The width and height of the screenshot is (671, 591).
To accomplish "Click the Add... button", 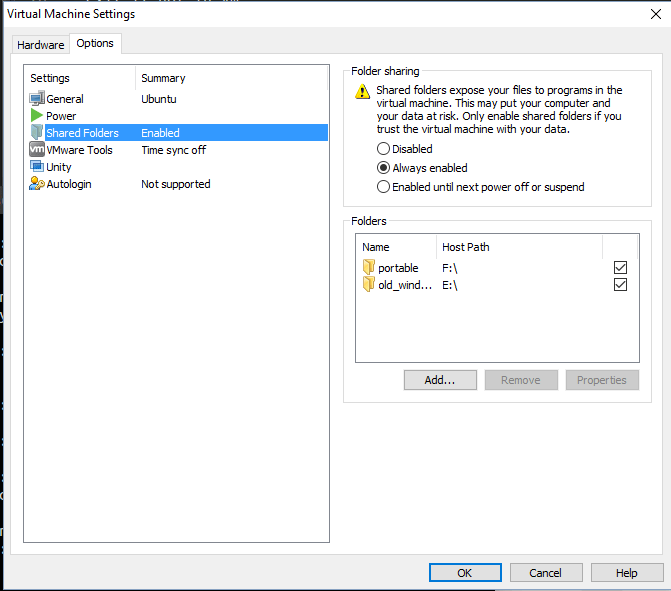I will click(440, 380).
